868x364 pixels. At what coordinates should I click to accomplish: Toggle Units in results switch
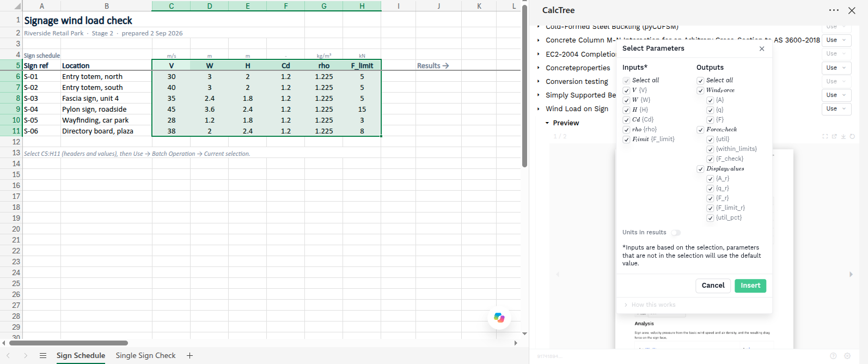[675, 233]
